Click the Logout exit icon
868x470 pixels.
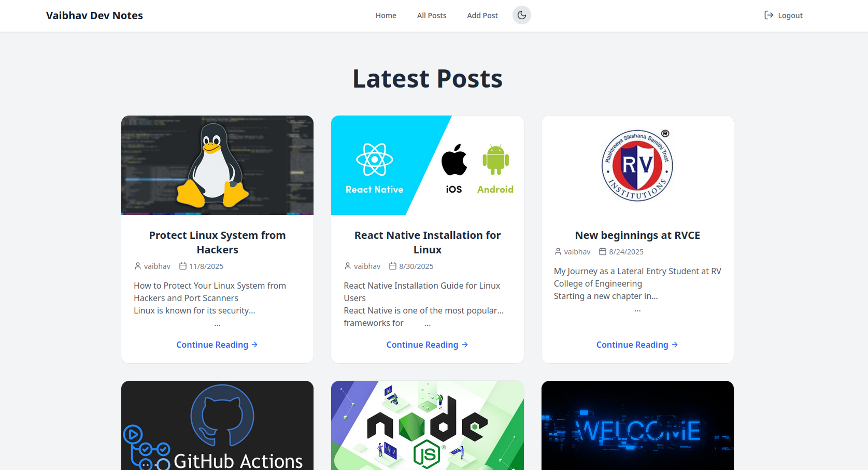[769, 15]
